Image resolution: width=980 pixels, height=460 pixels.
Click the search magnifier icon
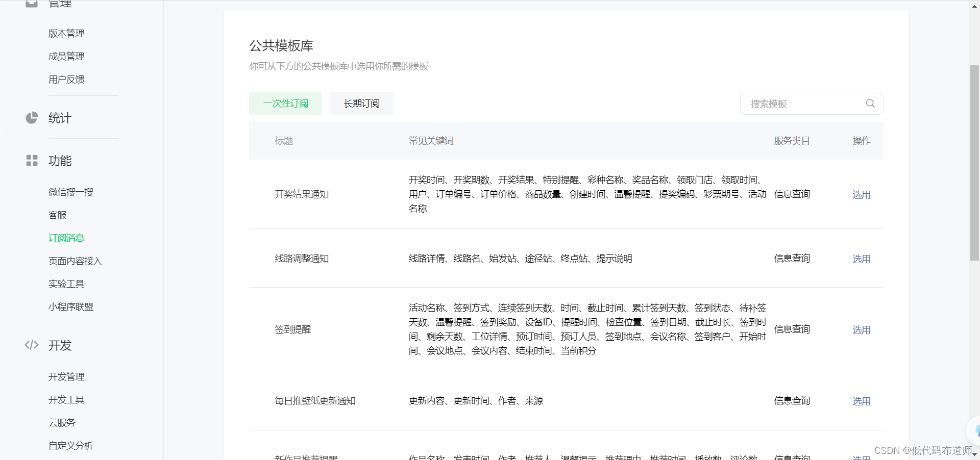870,104
